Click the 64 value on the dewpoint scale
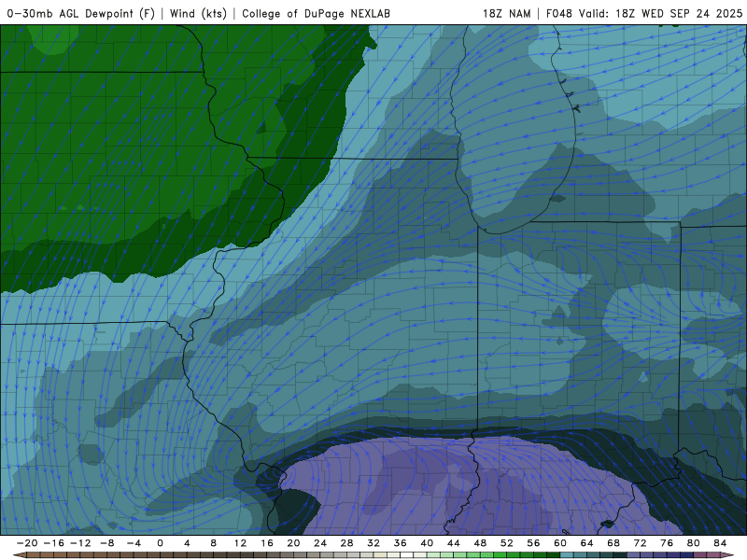This screenshot has width=747, height=560. pyautogui.click(x=587, y=543)
